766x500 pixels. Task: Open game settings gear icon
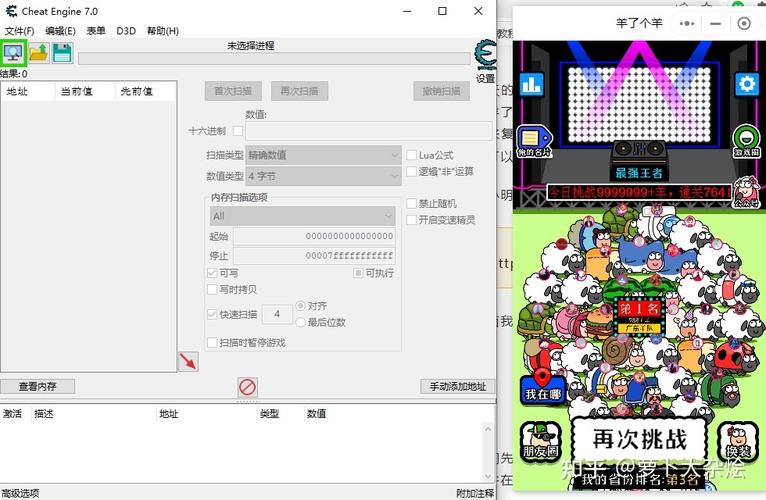click(x=746, y=85)
